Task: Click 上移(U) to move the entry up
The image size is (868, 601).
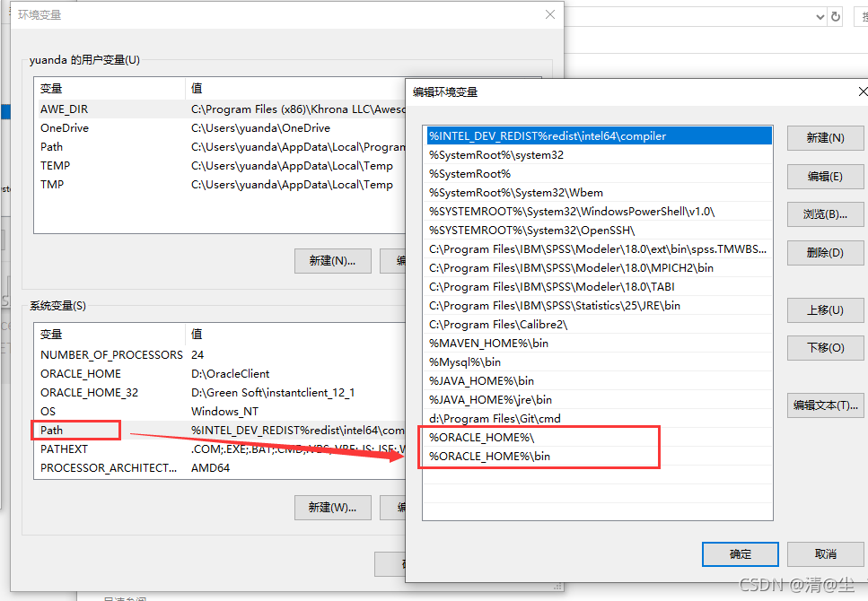Action: point(825,310)
